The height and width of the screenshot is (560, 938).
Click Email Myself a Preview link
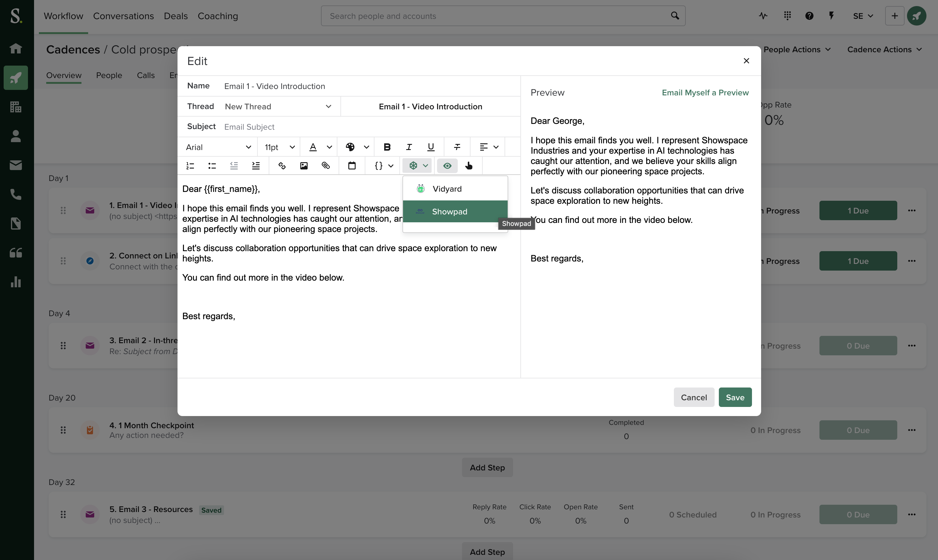click(705, 93)
